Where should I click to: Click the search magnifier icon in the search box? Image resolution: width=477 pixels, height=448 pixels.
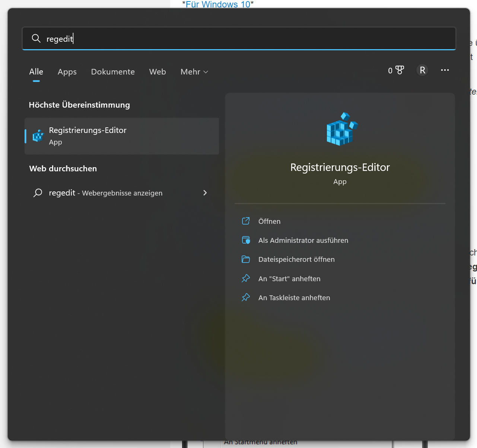tap(36, 38)
